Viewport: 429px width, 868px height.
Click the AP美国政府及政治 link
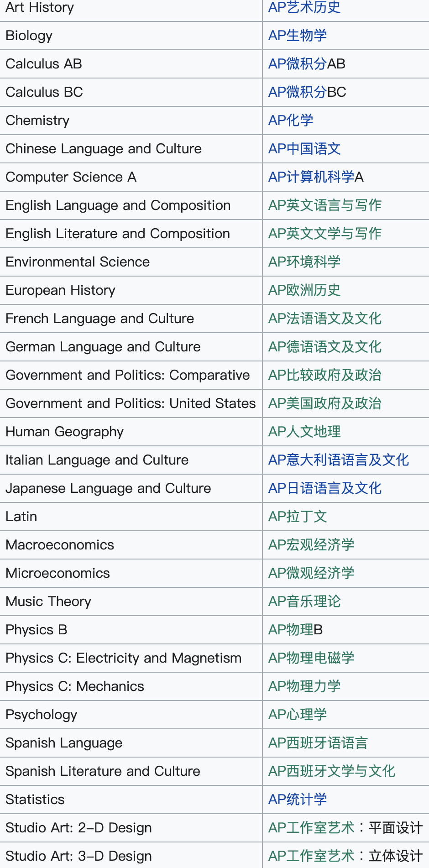pyautogui.click(x=325, y=403)
